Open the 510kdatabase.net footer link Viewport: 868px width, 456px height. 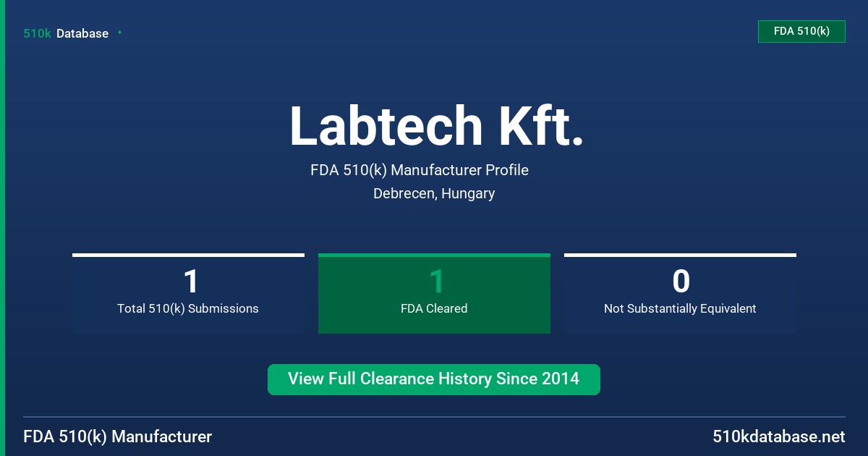778,436
